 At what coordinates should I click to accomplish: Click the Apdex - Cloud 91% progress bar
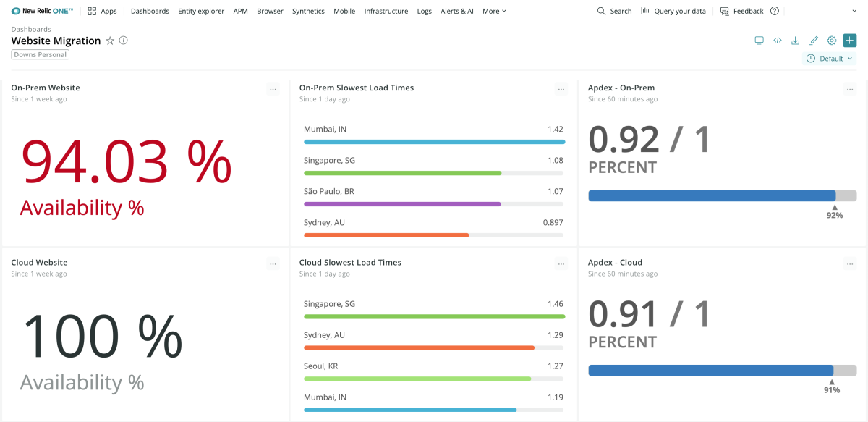[x=722, y=371]
